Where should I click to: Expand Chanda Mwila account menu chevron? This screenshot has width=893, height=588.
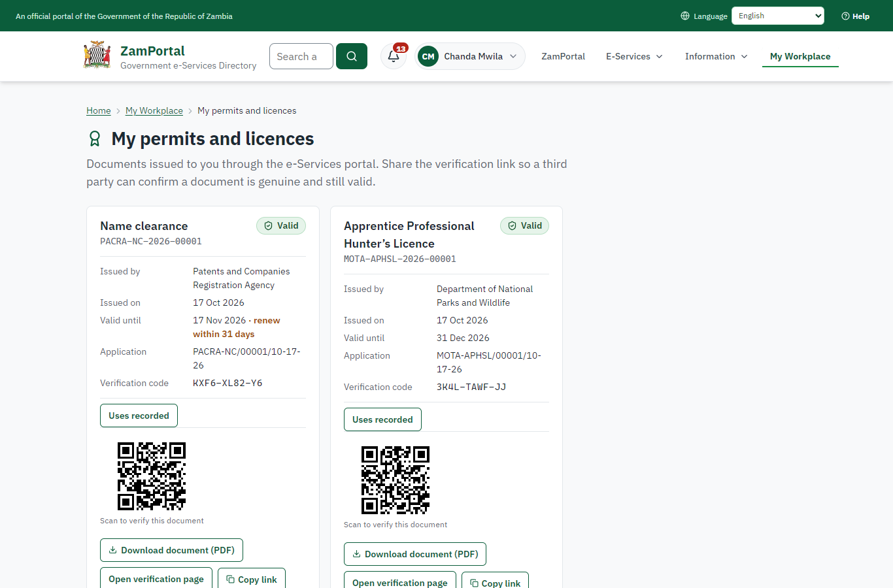[x=513, y=56]
